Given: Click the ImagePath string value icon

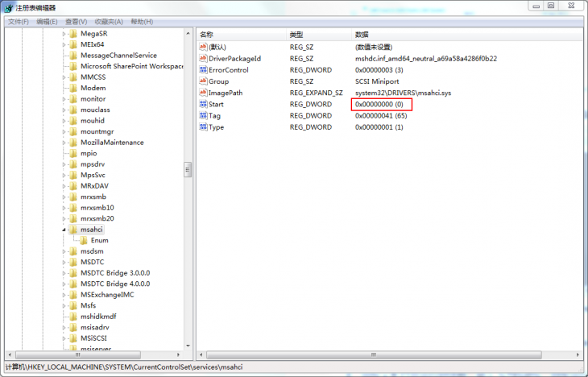Looking at the screenshot, I should coord(203,93).
